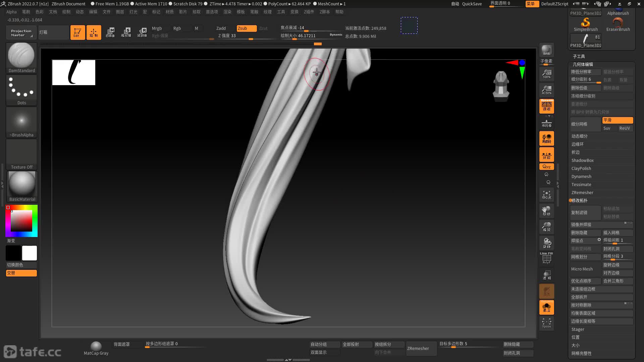Click the BPR render icon

click(546, 50)
